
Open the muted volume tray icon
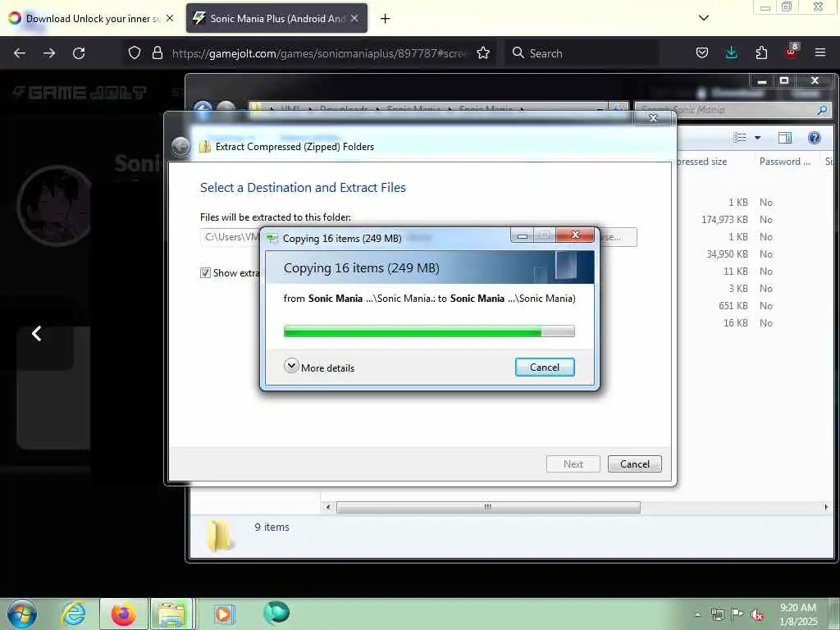(757, 615)
